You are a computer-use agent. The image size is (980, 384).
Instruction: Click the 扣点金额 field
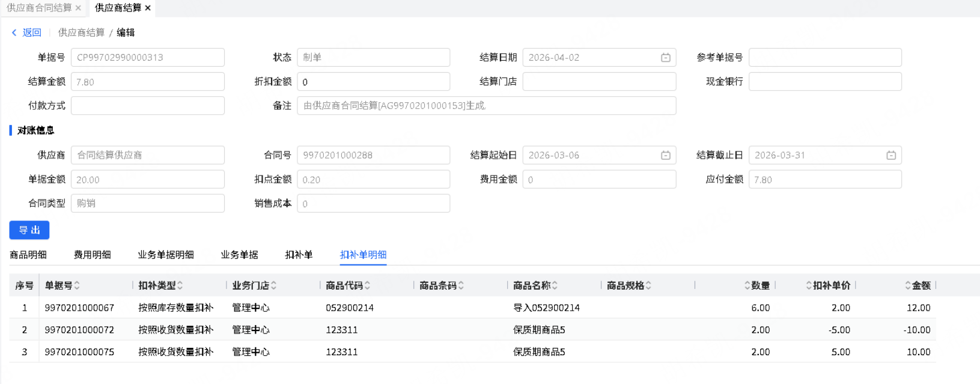click(x=374, y=179)
